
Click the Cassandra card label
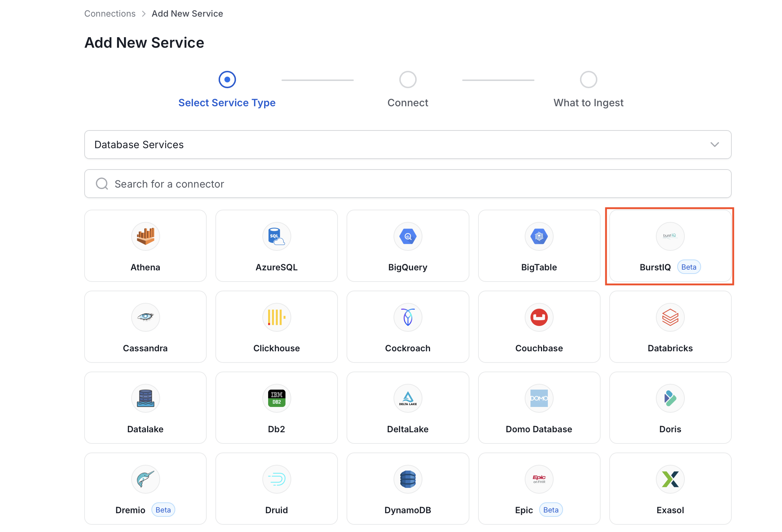pos(145,348)
